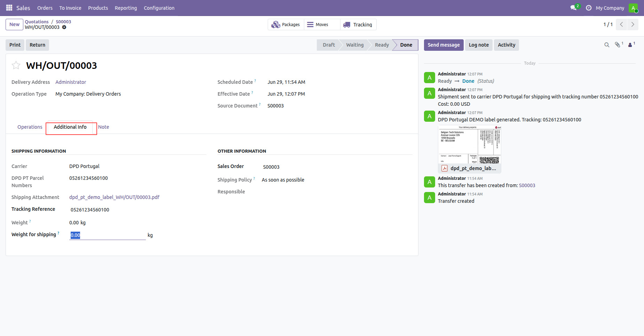This screenshot has height=336, width=644.
Task: Open the Packages smart button
Action: (x=286, y=24)
